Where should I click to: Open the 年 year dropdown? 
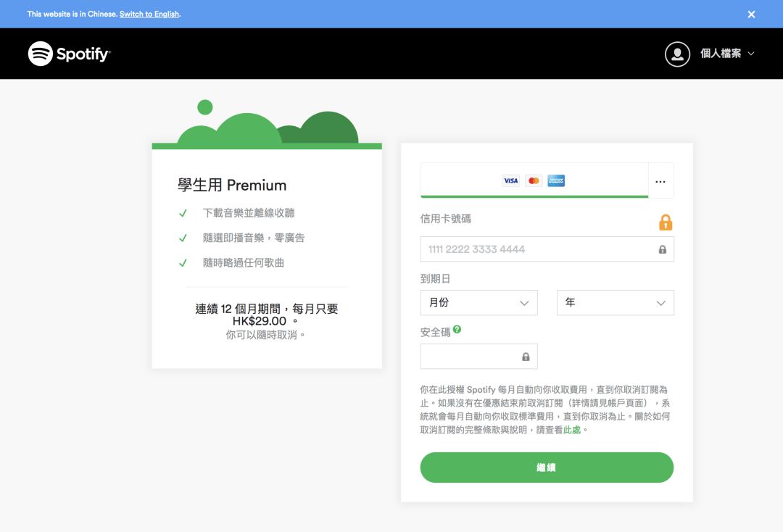[616, 302]
